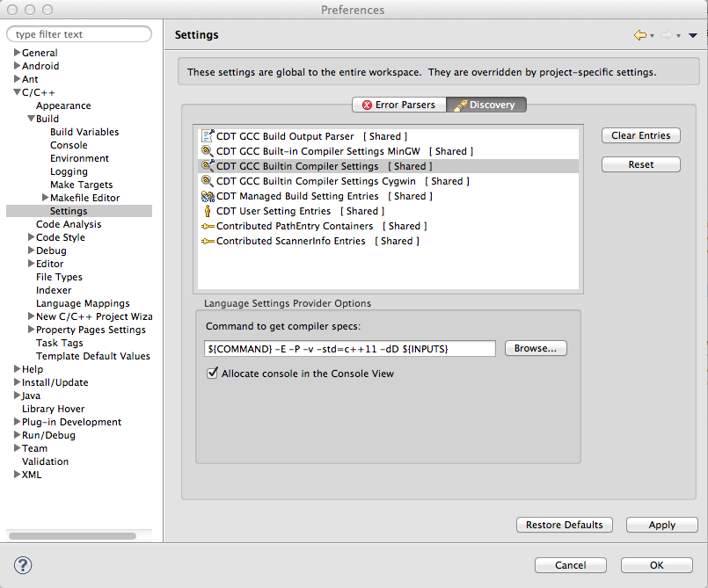This screenshot has width=708, height=588.
Task: Switch to the Error Parsers tab
Action: click(x=398, y=105)
